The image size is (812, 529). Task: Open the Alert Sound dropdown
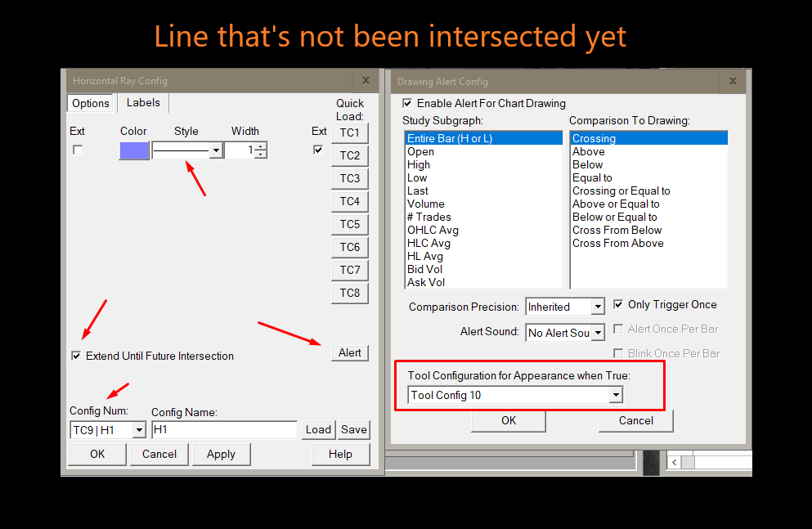point(565,332)
